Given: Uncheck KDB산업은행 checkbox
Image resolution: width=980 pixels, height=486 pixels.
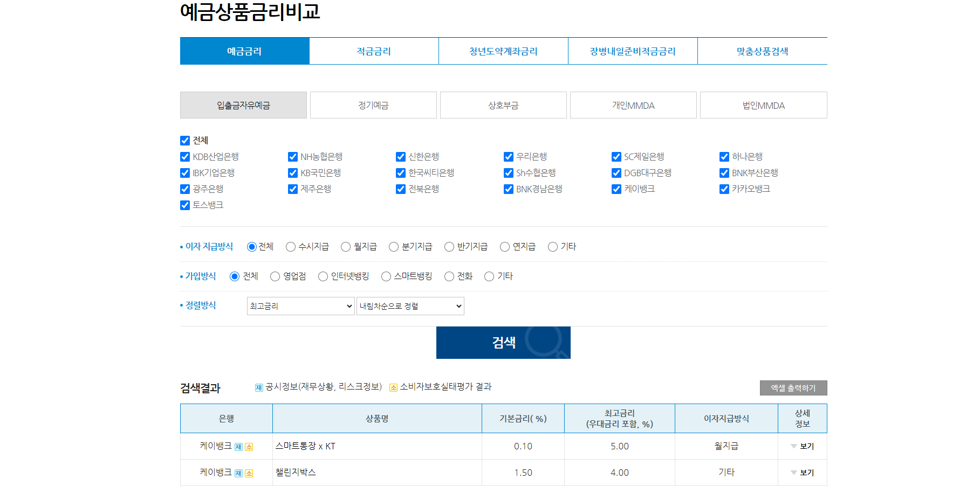Looking at the screenshot, I should coord(185,157).
